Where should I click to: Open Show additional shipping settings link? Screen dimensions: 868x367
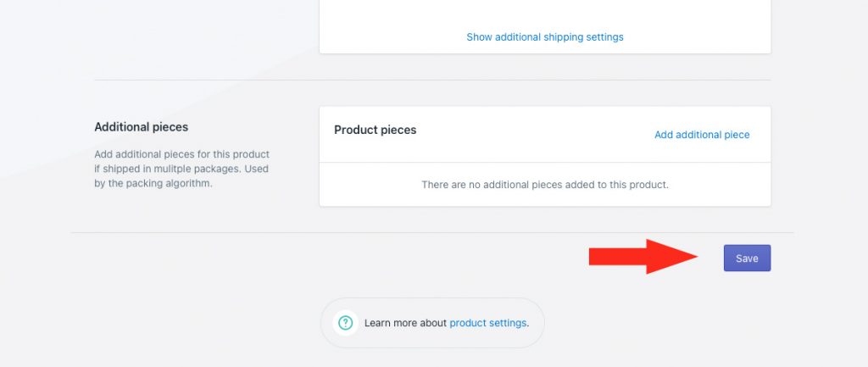click(545, 37)
